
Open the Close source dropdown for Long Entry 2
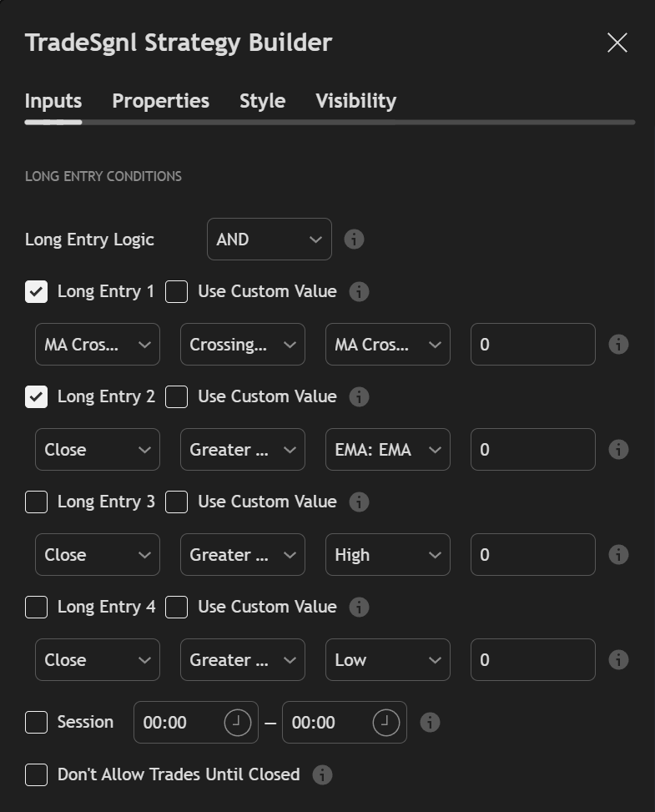[97, 449]
